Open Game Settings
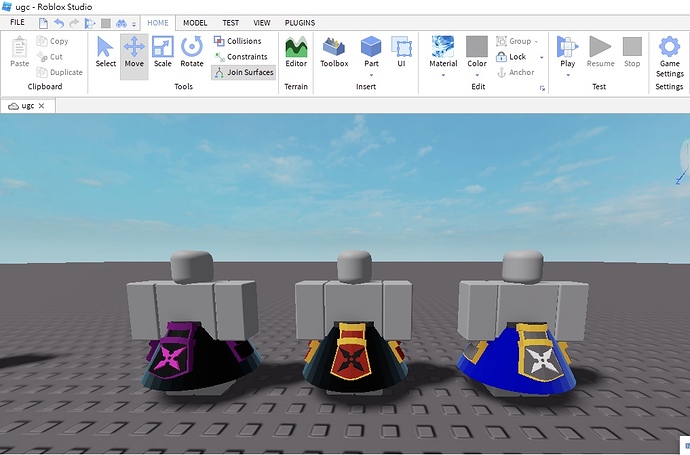 tap(669, 57)
